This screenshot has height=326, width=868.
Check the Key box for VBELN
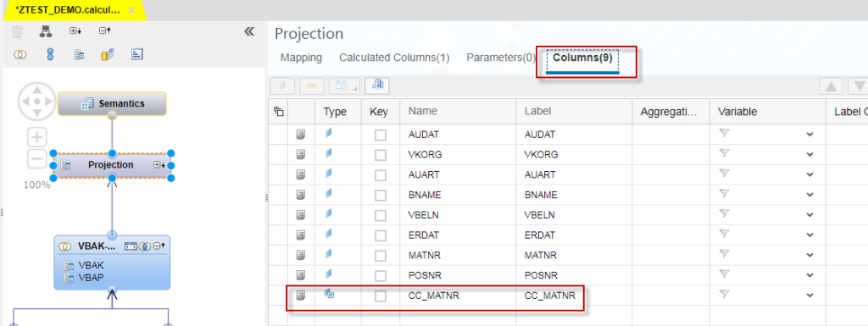pos(381,215)
